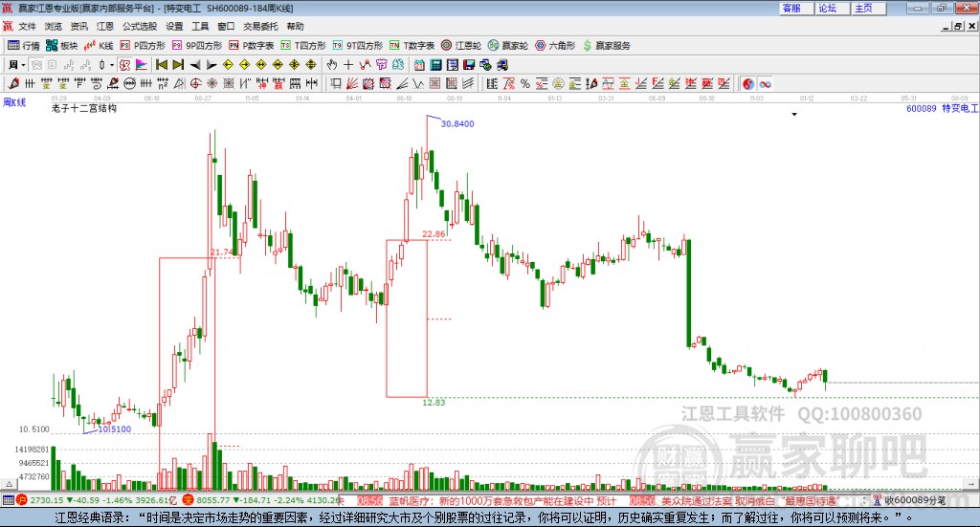Launch the 赢家轮 wheel tool
Image resolution: width=980 pixels, height=527 pixels.
click(x=508, y=46)
